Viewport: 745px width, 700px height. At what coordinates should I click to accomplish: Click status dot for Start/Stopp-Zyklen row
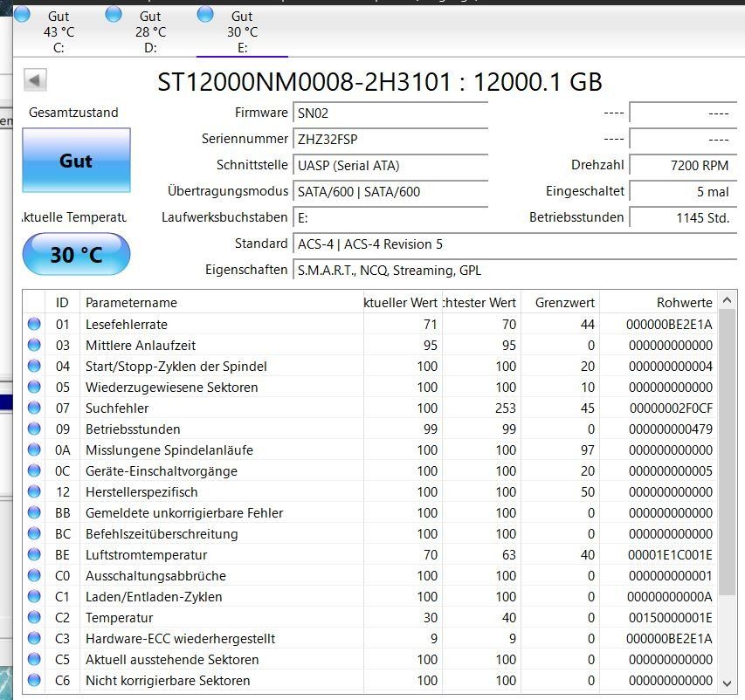click(34, 366)
